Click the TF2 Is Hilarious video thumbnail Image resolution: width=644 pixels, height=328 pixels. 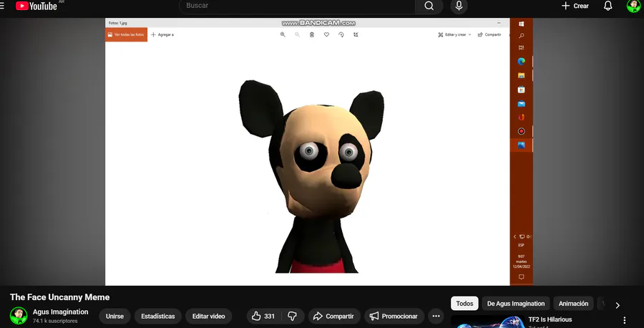click(487, 322)
